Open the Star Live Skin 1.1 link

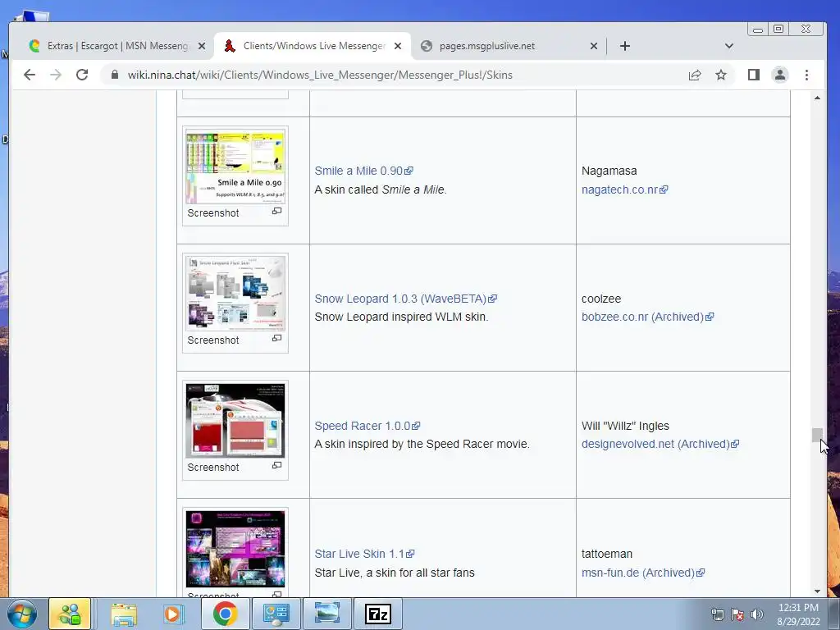click(x=364, y=554)
